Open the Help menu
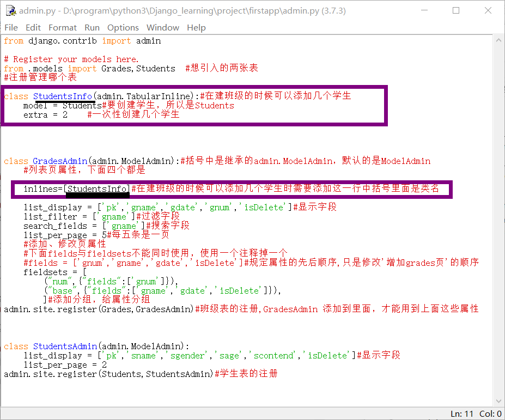 tap(196, 28)
